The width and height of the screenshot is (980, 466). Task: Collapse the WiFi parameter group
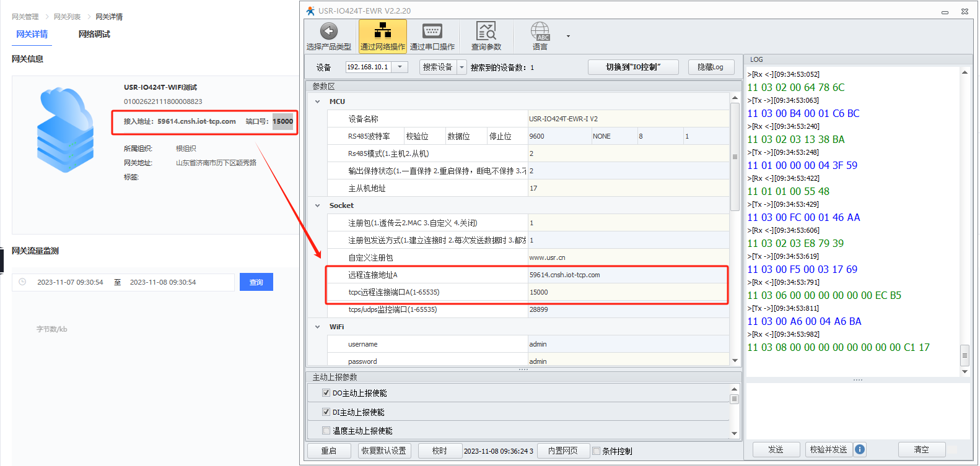[x=318, y=327]
